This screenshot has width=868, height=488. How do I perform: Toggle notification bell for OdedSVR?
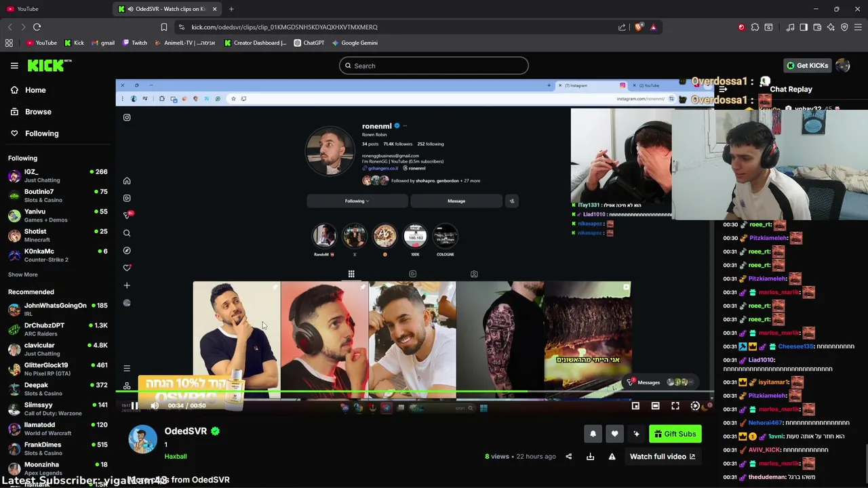[x=593, y=434]
